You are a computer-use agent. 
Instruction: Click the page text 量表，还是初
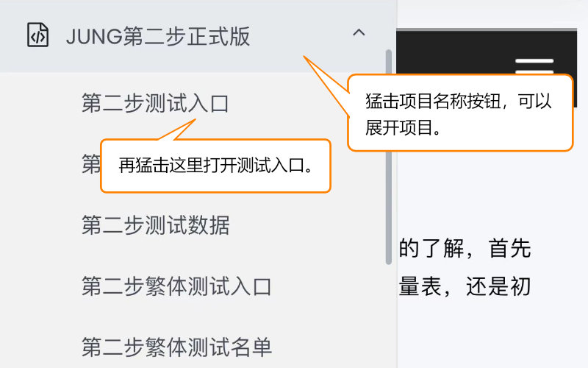coord(465,286)
